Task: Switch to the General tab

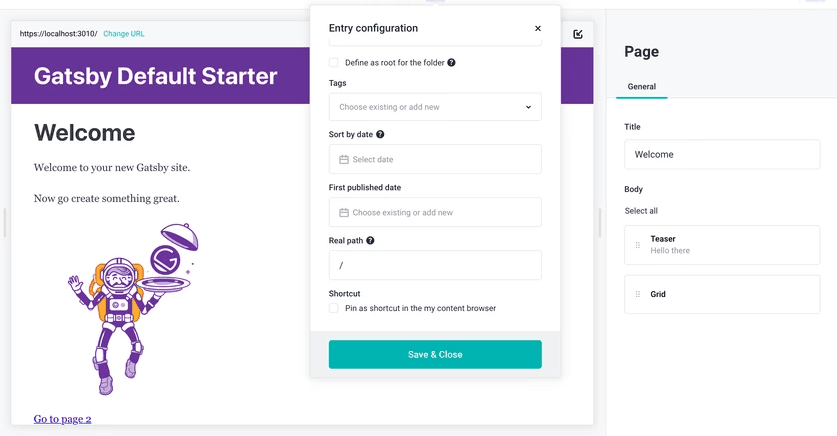Action: [x=642, y=87]
